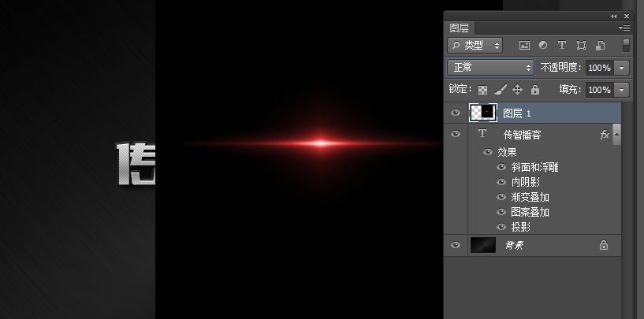Hide the 投影 drop shadow effect
Image resolution: width=644 pixels, height=319 pixels.
tap(501, 227)
